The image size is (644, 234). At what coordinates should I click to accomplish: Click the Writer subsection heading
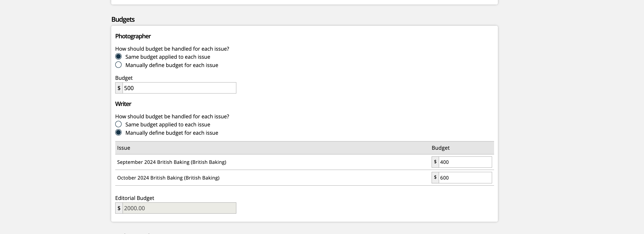click(123, 104)
